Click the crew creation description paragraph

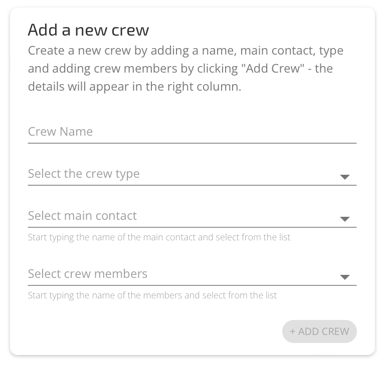point(186,68)
